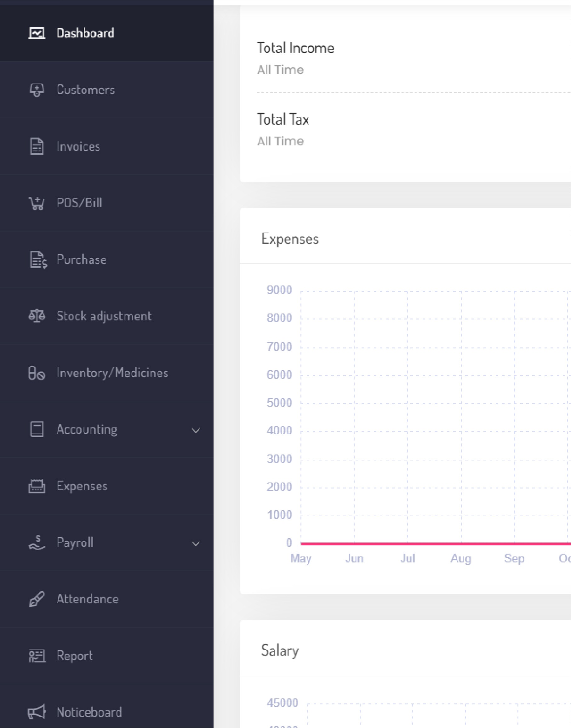The height and width of the screenshot is (728, 571).
Task: Expand the Payroll submenu chevron
Action: coord(196,543)
